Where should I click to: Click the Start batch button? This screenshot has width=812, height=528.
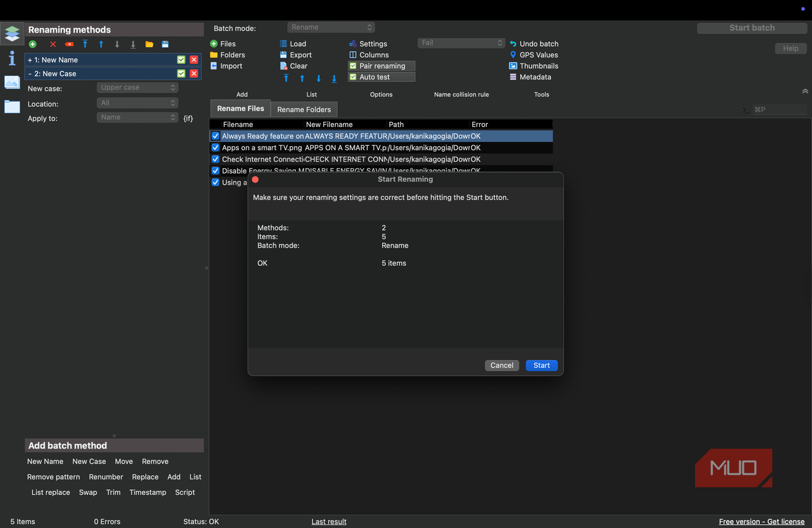point(752,28)
